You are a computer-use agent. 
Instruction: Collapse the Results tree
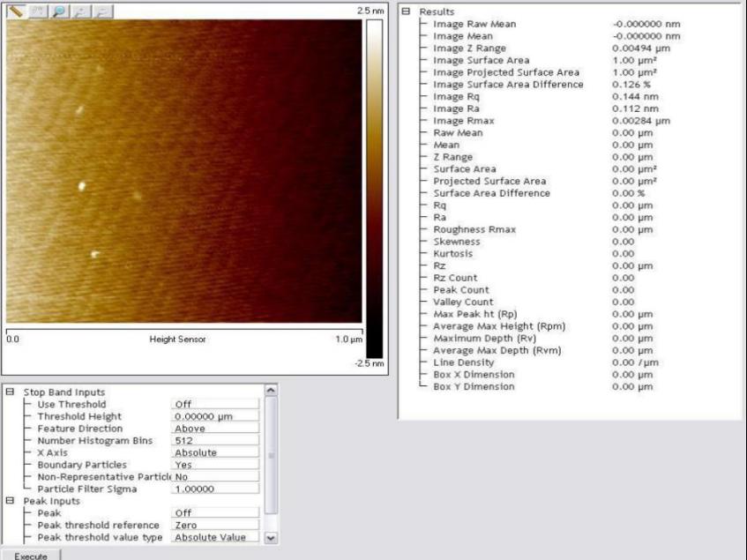pyautogui.click(x=406, y=11)
